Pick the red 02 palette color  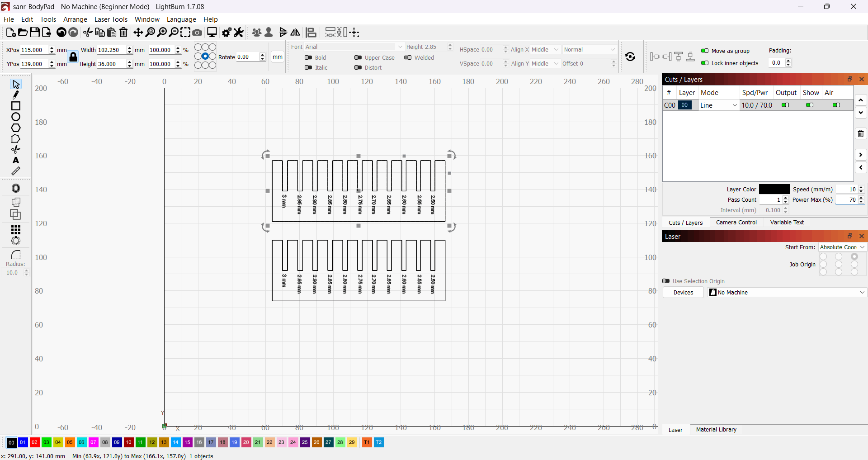point(34,442)
